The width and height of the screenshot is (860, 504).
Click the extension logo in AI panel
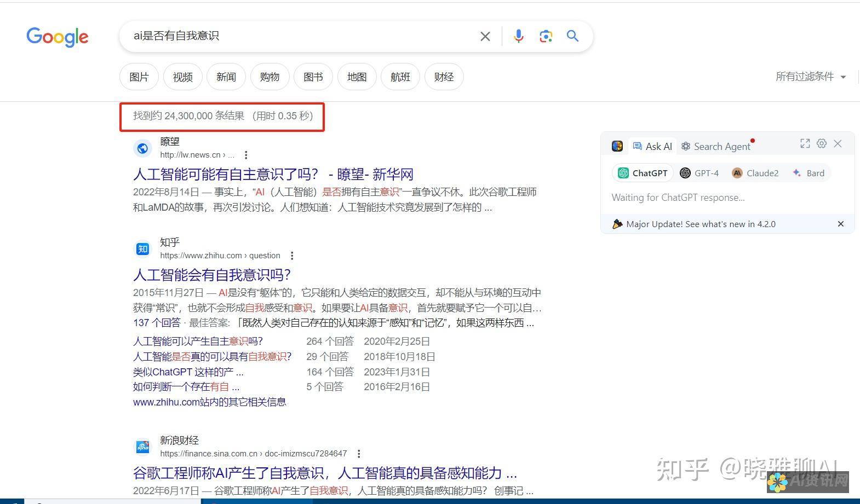(617, 146)
